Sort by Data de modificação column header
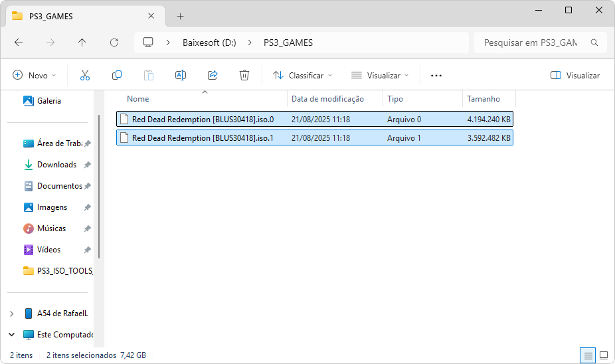This screenshot has width=615, height=364. click(327, 99)
